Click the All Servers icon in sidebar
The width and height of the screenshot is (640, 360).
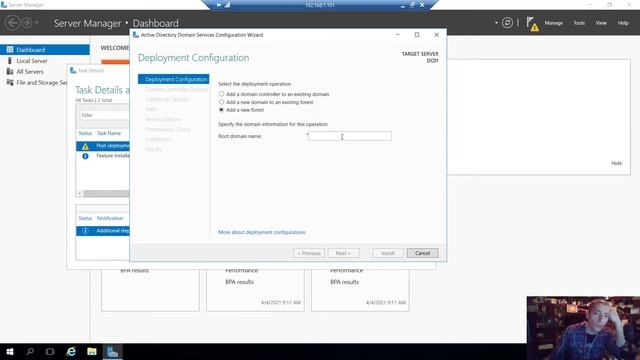[x=10, y=71]
